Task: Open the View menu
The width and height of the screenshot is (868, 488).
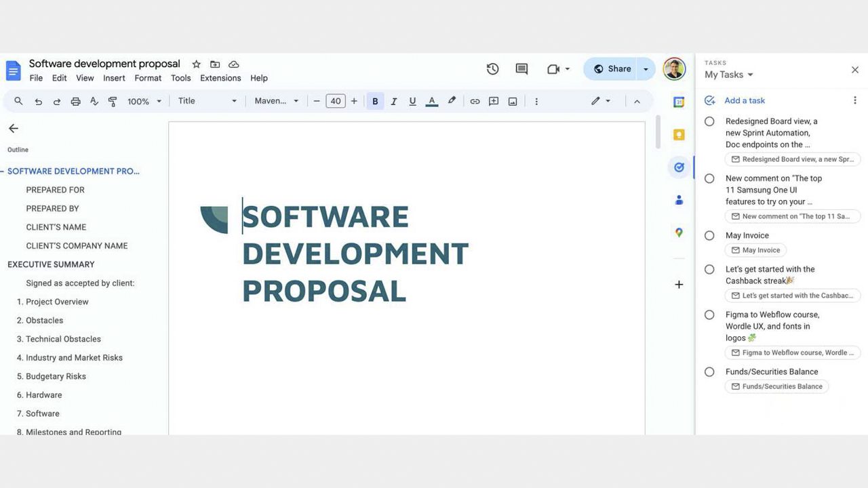Action: click(85, 78)
